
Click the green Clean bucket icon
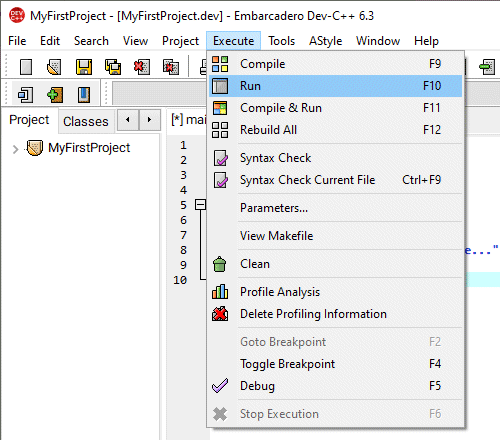pyautogui.click(x=220, y=264)
